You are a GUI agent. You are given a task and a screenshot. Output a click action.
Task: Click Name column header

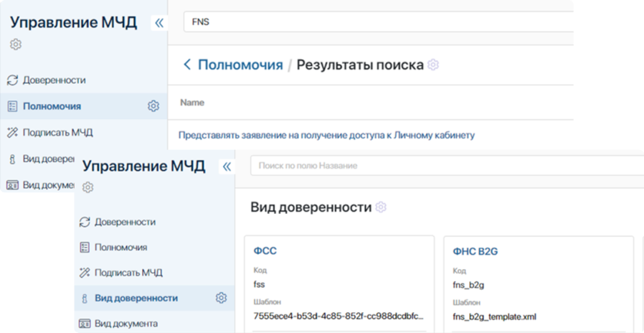(x=192, y=103)
